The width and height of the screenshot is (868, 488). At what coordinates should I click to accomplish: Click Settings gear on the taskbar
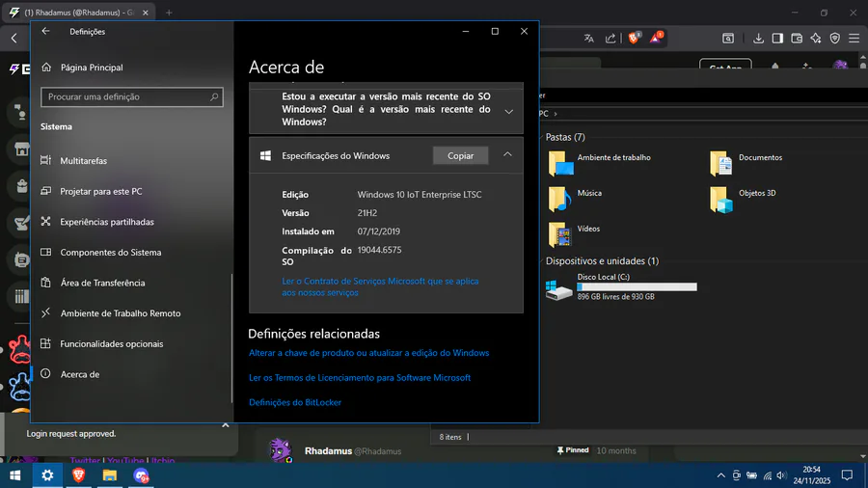coord(47,475)
